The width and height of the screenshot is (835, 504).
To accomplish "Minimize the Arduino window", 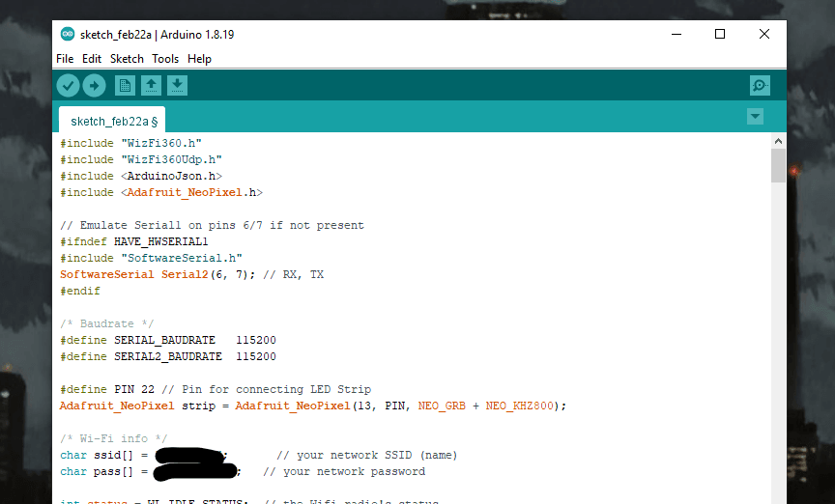I will point(677,34).
